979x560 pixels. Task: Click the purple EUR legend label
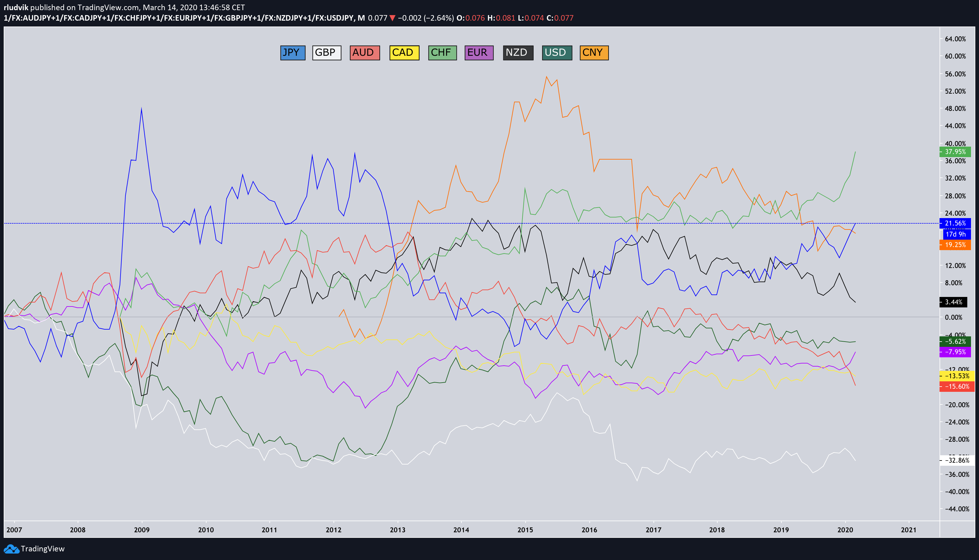[479, 53]
